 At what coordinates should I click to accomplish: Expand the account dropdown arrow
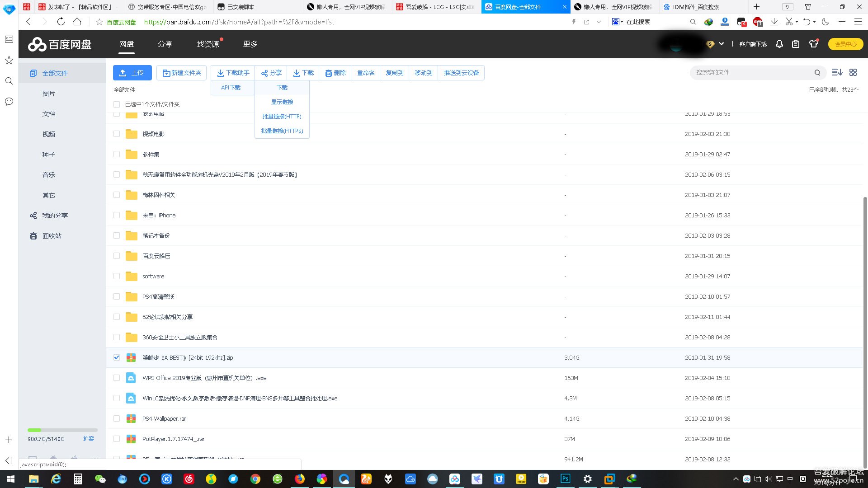click(722, 44)
